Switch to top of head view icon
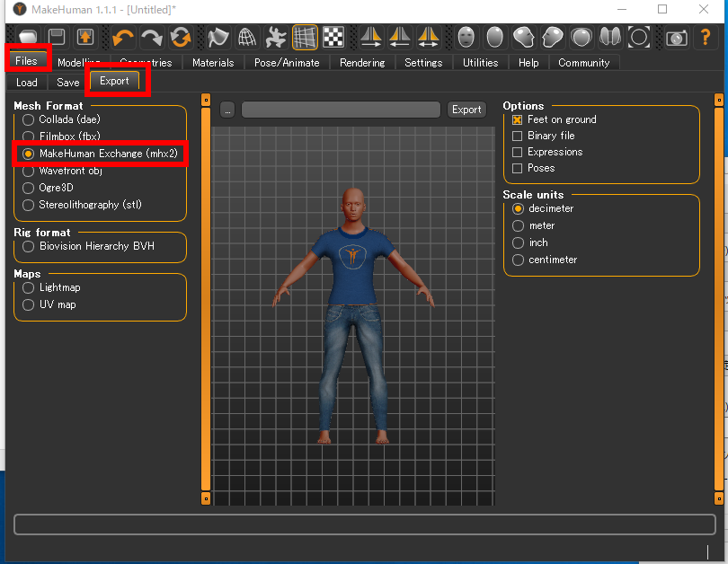The width and height of the screenshot is (728, 564). [x=582, y=37]
